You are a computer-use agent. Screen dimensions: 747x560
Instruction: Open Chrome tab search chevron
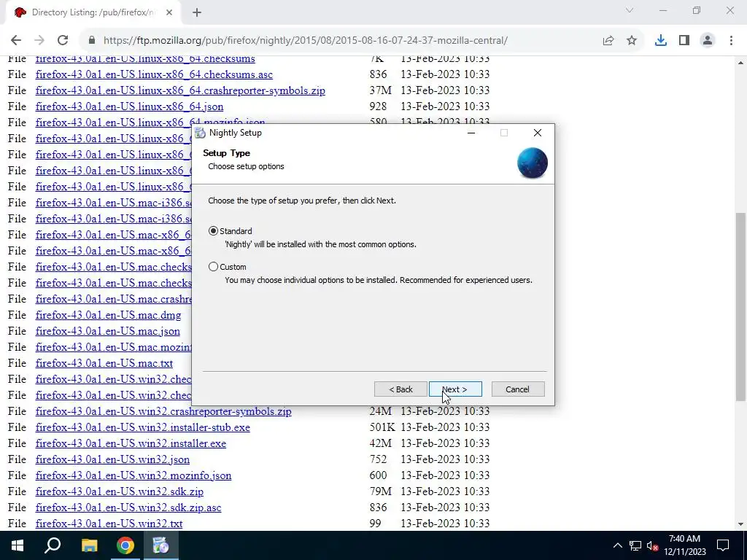coord(630,10)
